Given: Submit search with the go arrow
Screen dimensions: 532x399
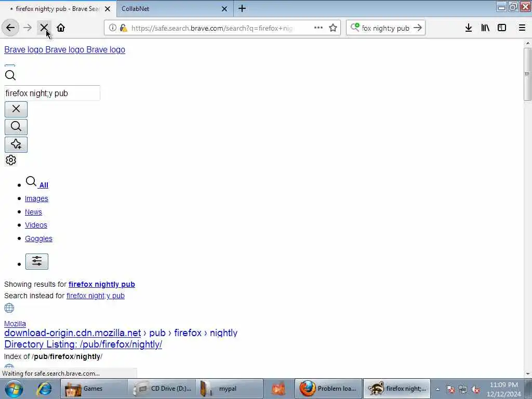Looking at the screenshot, I should coord(418,28).
